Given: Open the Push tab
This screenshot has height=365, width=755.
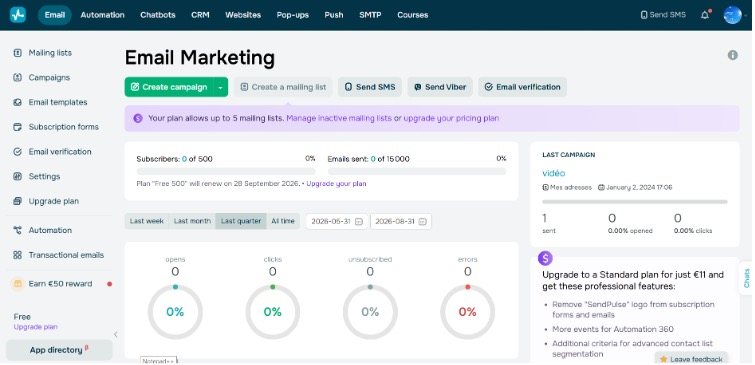Looking at the screenshot, I should 334,15.
